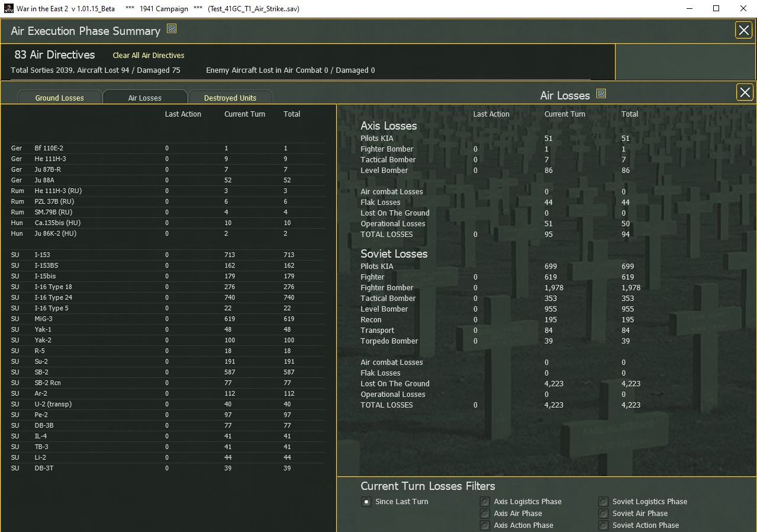Click the Yak-2 row

click(x=167, y=340)
